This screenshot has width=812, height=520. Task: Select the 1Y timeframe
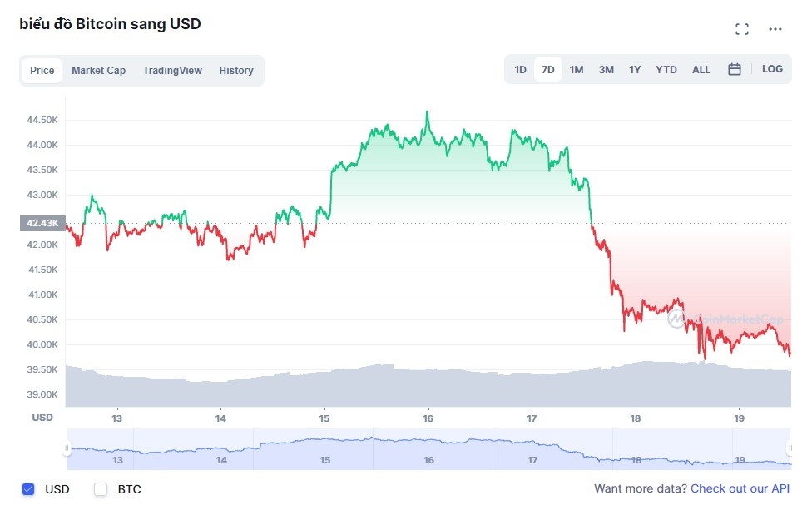pos(635,69)
